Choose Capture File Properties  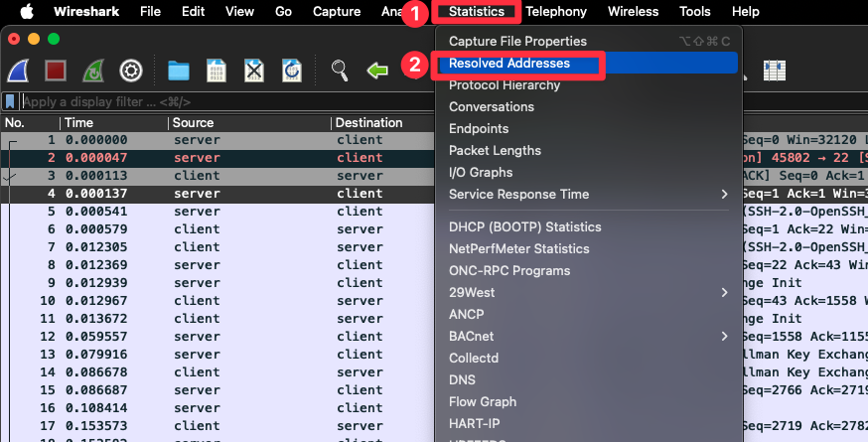pos(589,41)
